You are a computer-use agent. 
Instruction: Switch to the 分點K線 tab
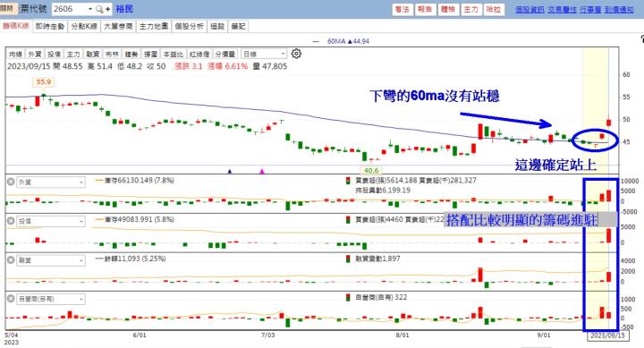(84, 26)
